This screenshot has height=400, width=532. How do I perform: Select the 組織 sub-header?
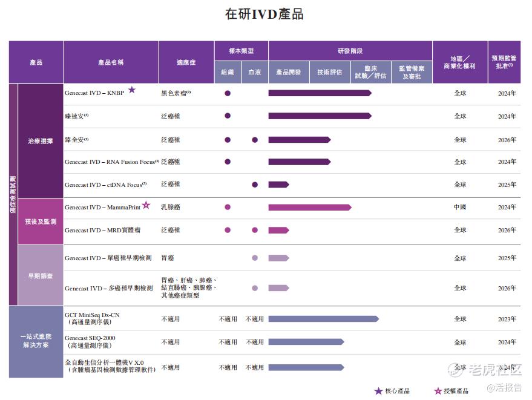(228, 72)
